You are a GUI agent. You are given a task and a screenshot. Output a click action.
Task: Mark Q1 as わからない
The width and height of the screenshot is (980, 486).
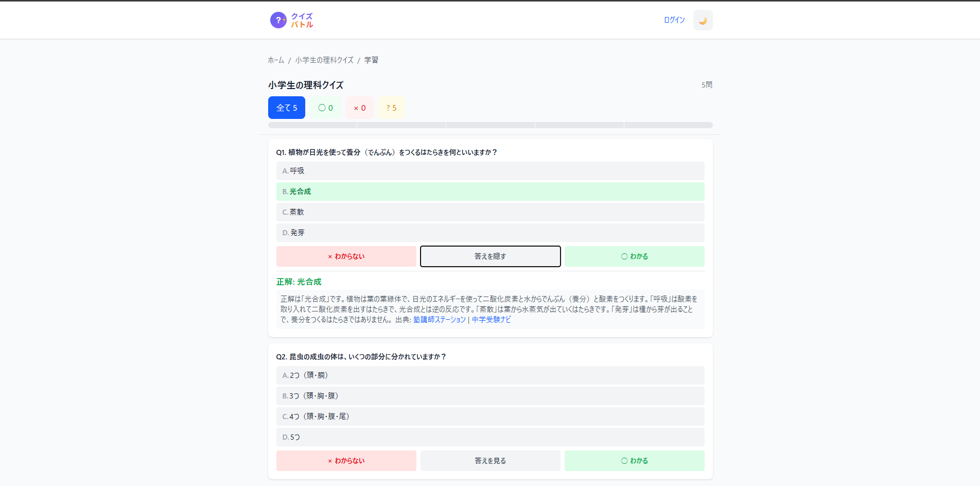346,256
